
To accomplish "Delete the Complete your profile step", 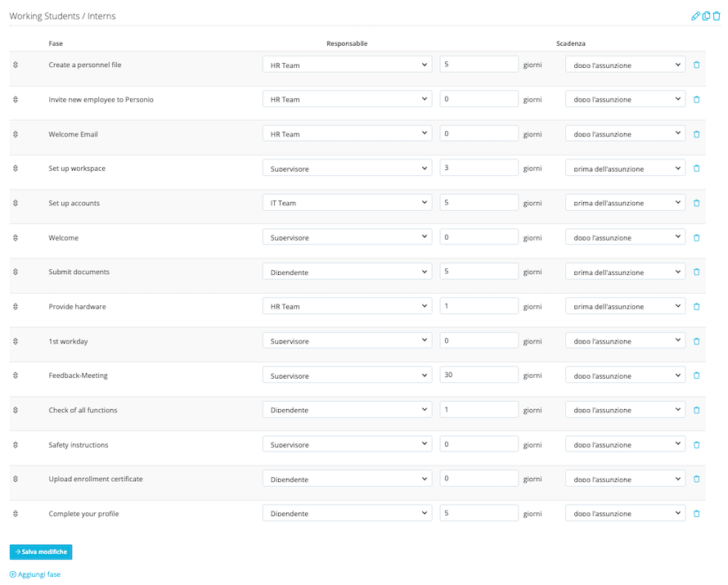I will click(697, 514).
